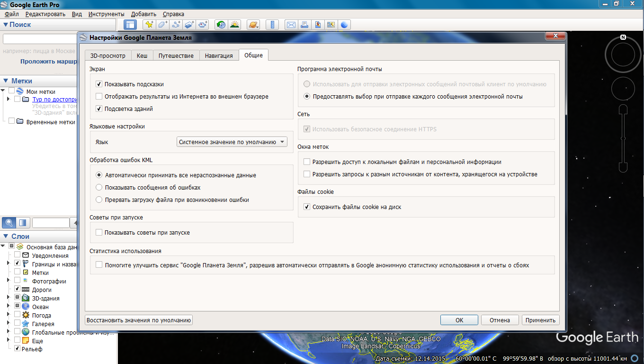Image resolution: width=644 pixels, height=364 pixels.
Task: Enable anonymous usage statistics checkbox
Action: coord(99,265)
